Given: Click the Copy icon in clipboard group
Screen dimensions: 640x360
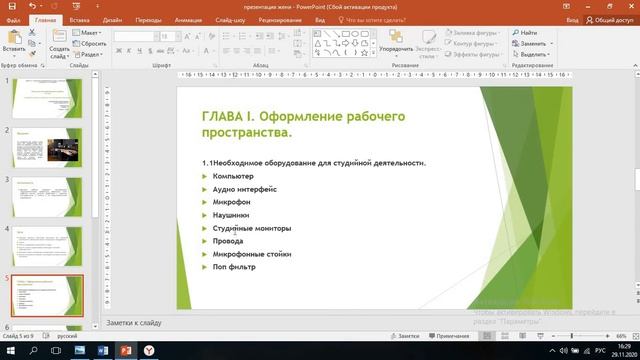Looking at the screenshot, I should (x=32, y=43).
